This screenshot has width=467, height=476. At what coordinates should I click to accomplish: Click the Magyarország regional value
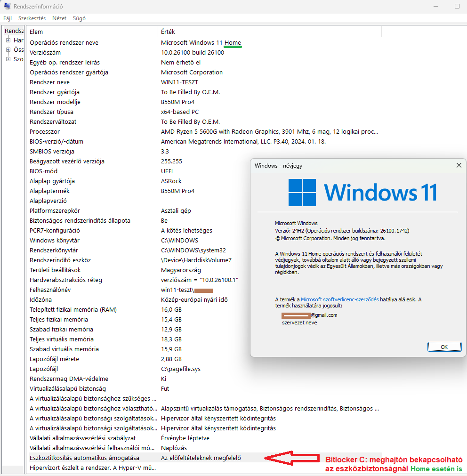click(181, 270)
